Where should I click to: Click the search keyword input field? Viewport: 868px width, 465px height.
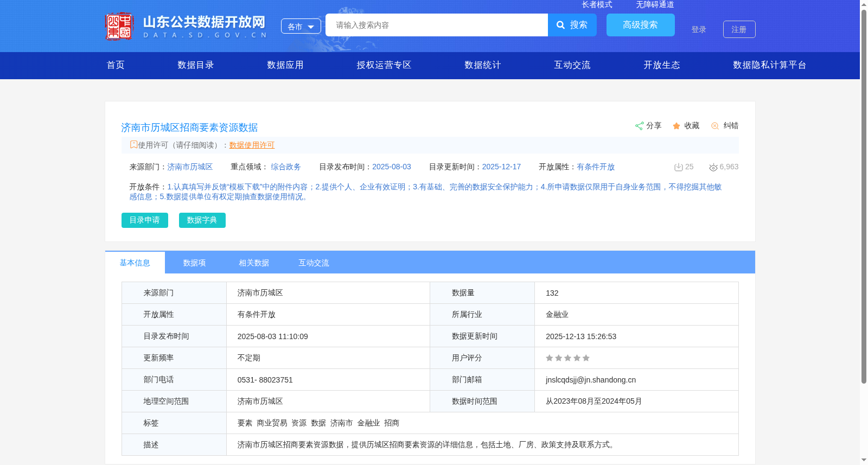click(437, 25)
